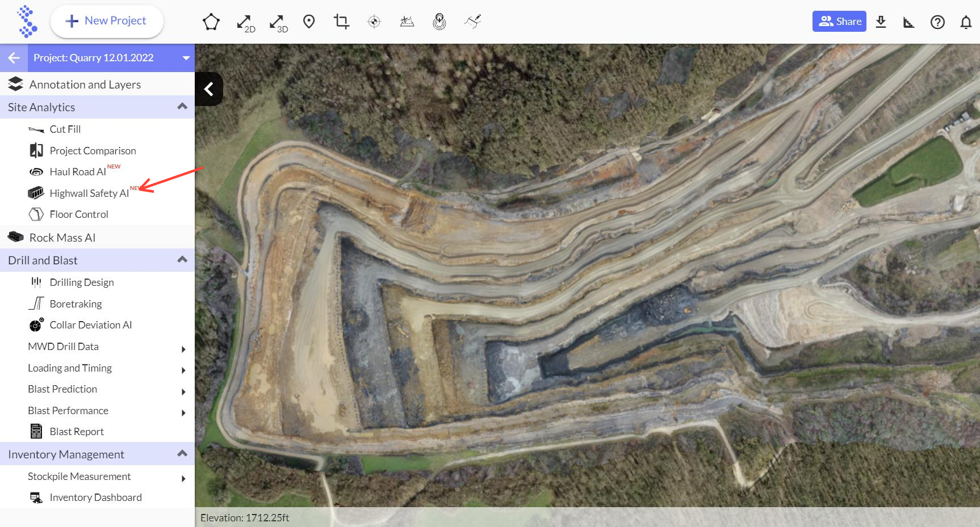Click the target crosshair tool
Viewport: 980px width, 527px height.
(374, 22)
